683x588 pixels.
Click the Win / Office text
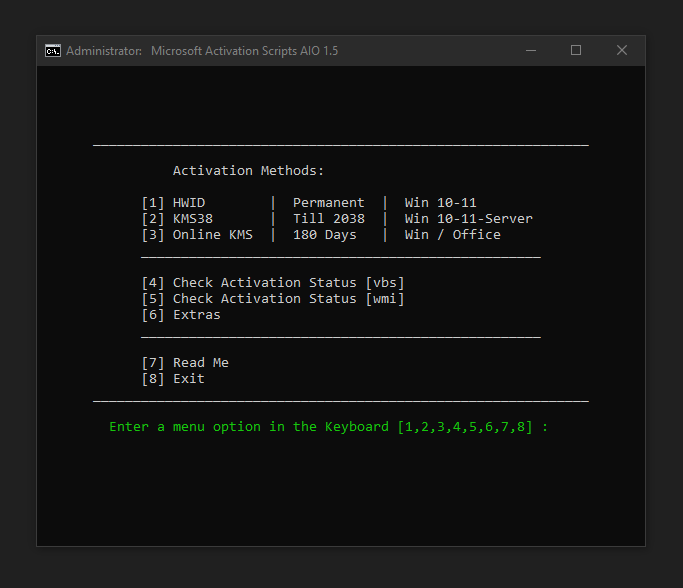[453, 235]
